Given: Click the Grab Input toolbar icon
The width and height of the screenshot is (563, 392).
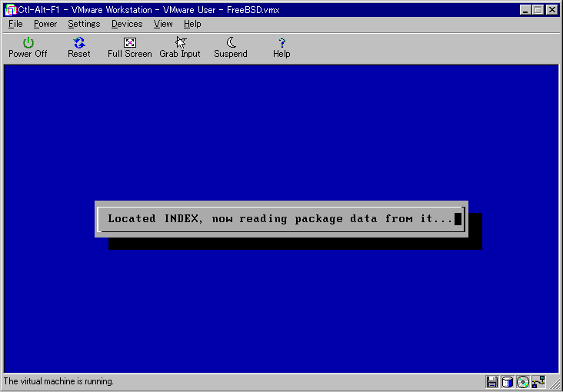Looking at the screenshot, I should [x=180, y=48].
